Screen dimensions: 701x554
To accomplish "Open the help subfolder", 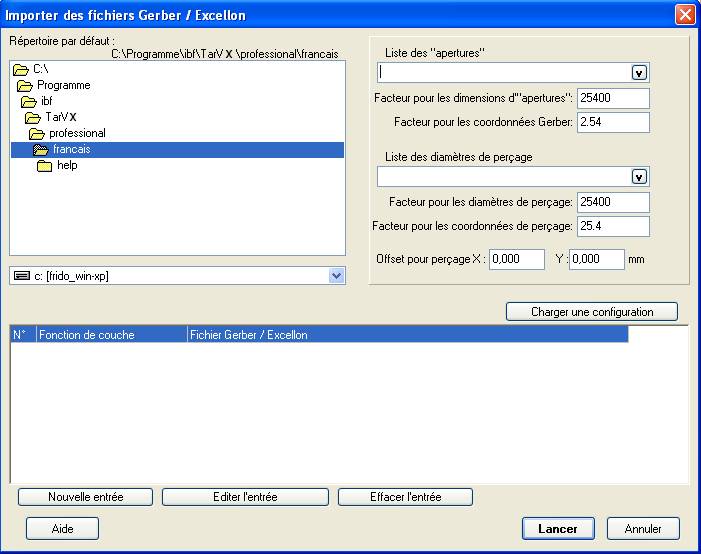I will click(x=67, y=165).
